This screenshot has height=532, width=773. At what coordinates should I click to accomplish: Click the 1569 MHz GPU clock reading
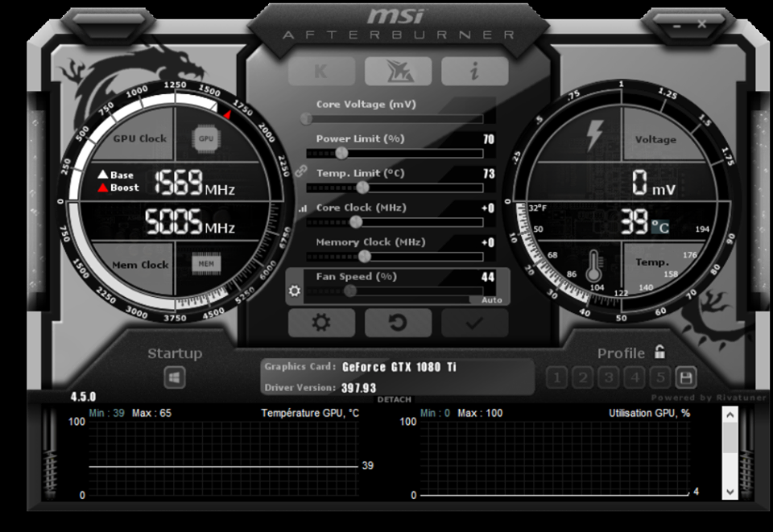(x=195, y=182)
